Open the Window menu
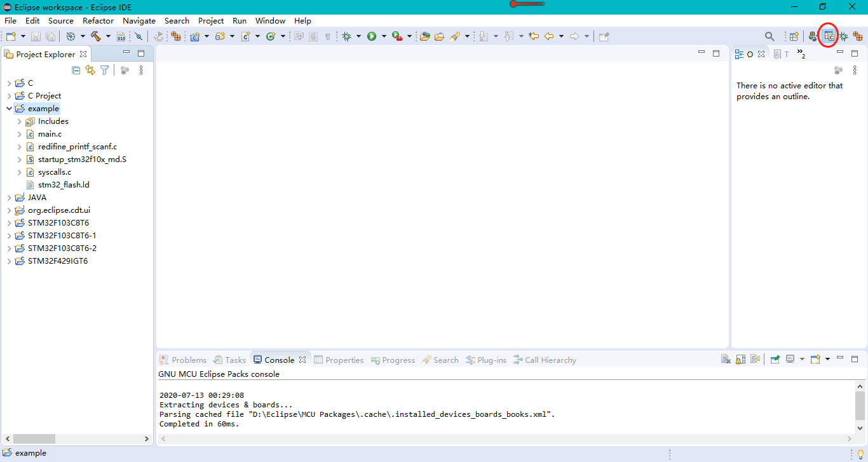This screenshot has width=868, height=462. [270, 21]
